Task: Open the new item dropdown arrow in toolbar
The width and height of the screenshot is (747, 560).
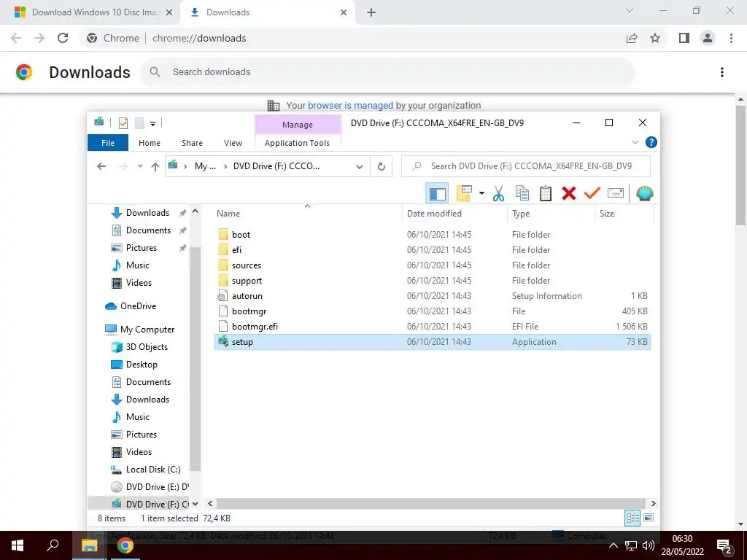Action: click(x=481, y=193)
